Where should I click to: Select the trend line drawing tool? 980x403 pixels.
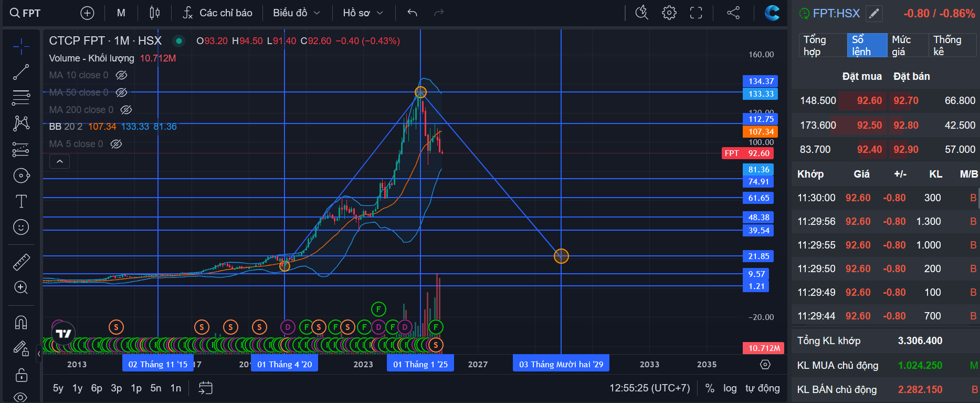pos(21,72)
